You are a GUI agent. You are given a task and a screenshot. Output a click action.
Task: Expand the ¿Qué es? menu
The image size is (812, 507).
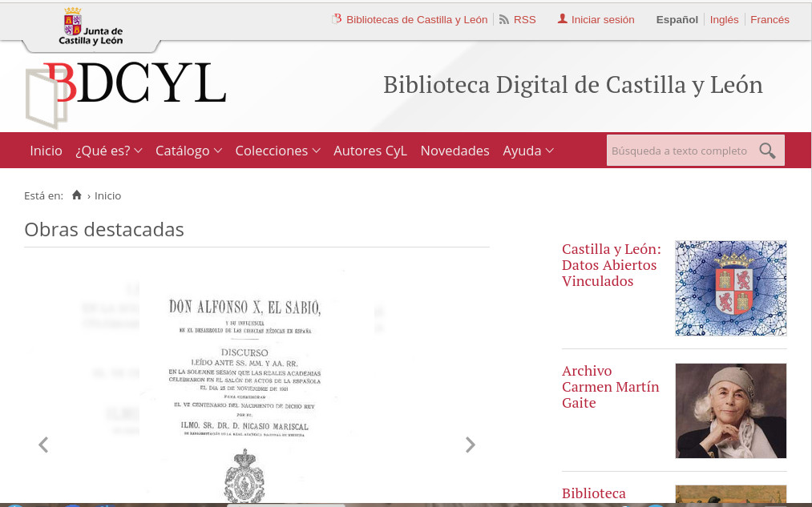[x=108, y=151]
